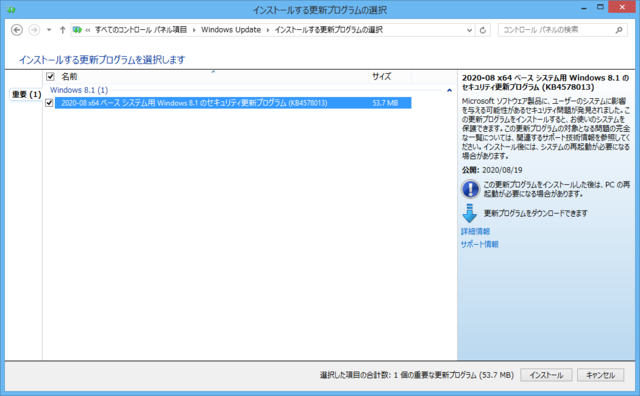
Task: Click the window icon in the title bar
Action: click(x=11, y=9)
